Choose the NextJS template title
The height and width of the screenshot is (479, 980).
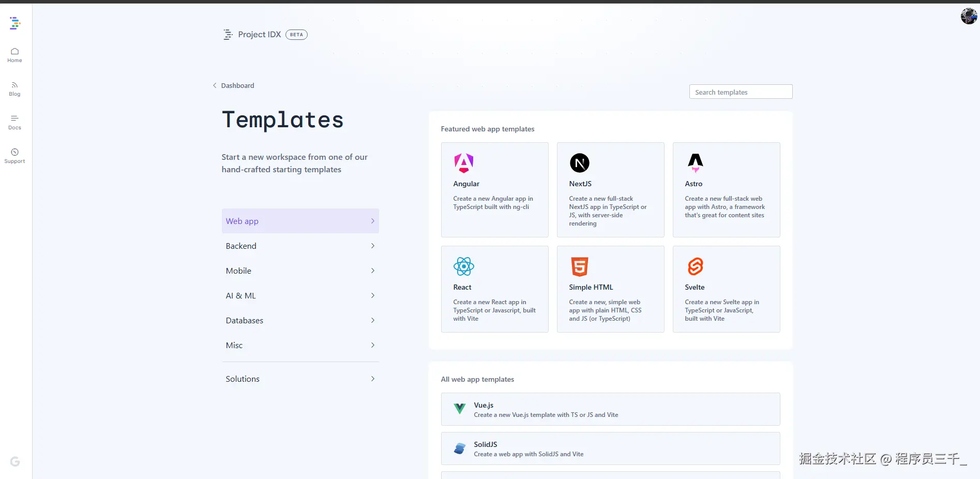tap(580, 184)
